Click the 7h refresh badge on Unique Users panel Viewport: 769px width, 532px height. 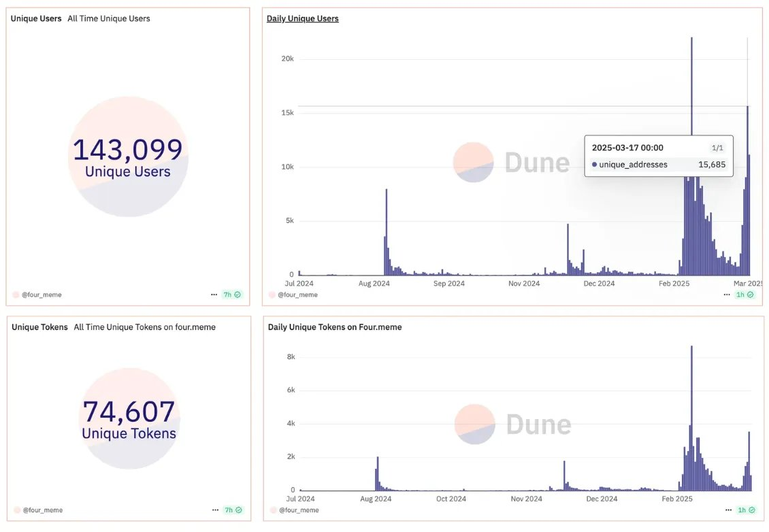click(x=232, y=295)
